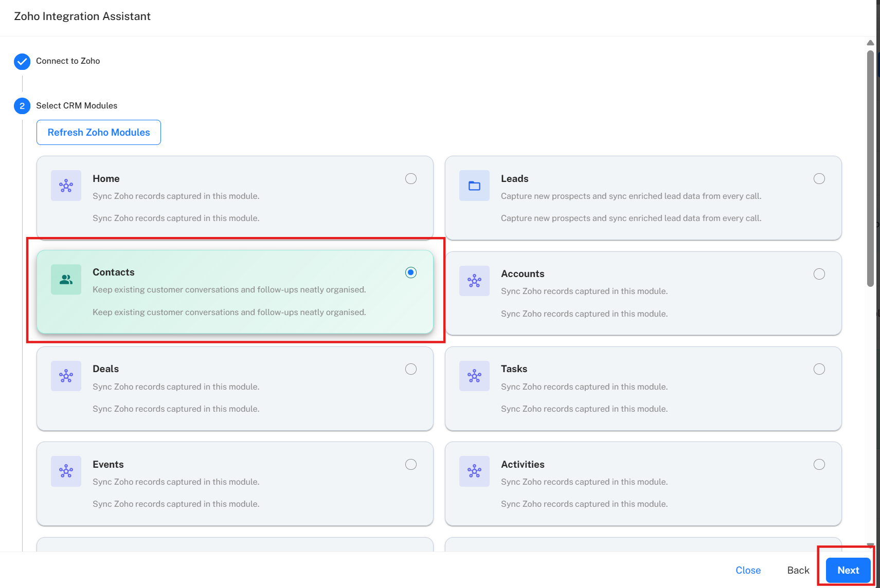Viewport: 880px width, 588px height.
Task: Click the Close link
Action: [x=748, y=570]
